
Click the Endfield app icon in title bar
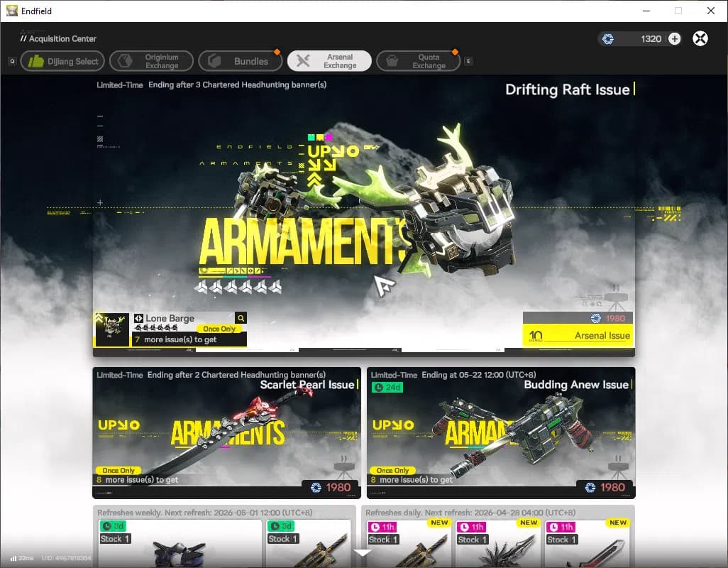11,11
